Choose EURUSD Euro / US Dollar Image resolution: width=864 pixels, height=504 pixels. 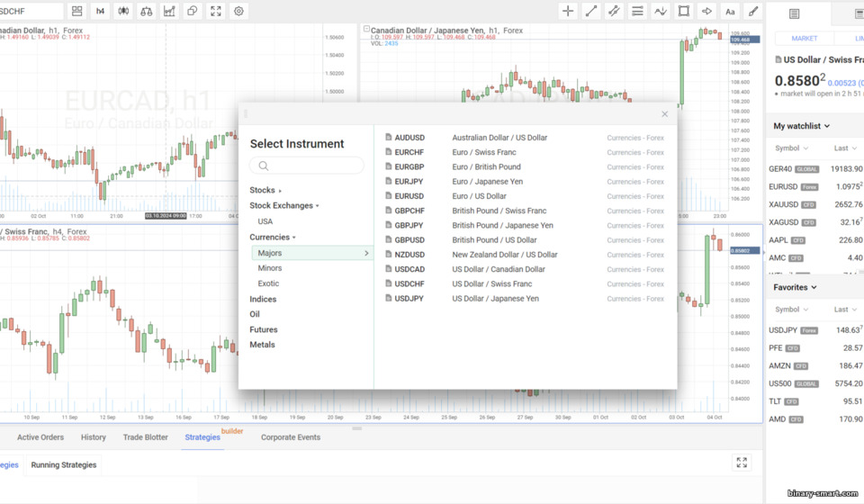(525, 196)
